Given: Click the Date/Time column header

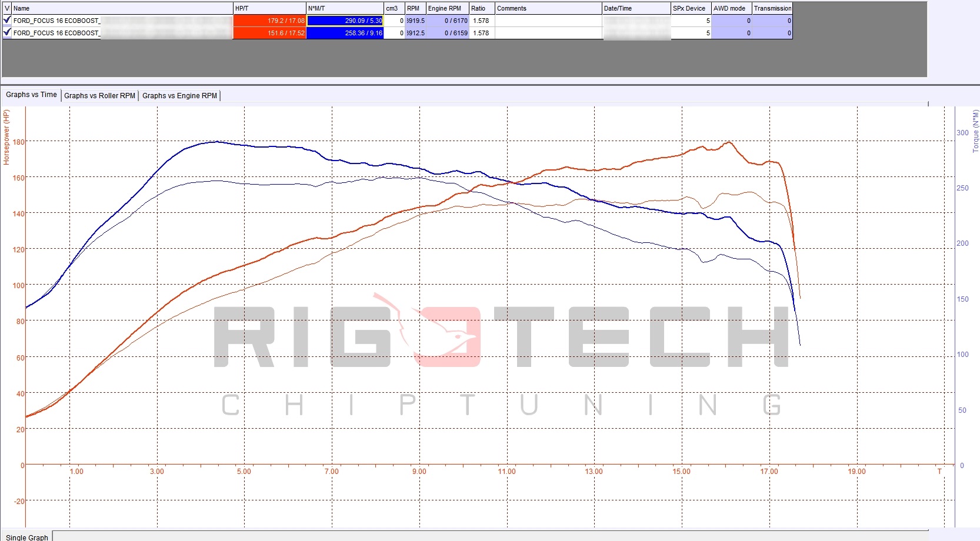Looking at the screenshot, I should point(636,8).
